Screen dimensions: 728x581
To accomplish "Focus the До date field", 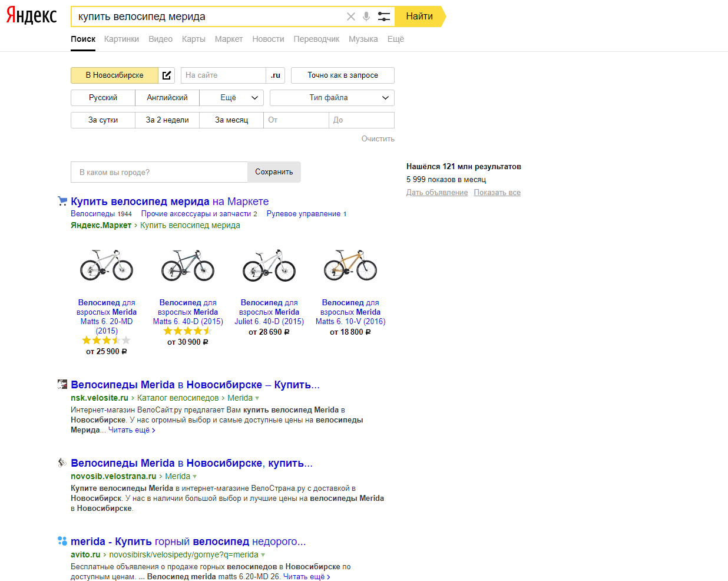I will tap(362, 120).
